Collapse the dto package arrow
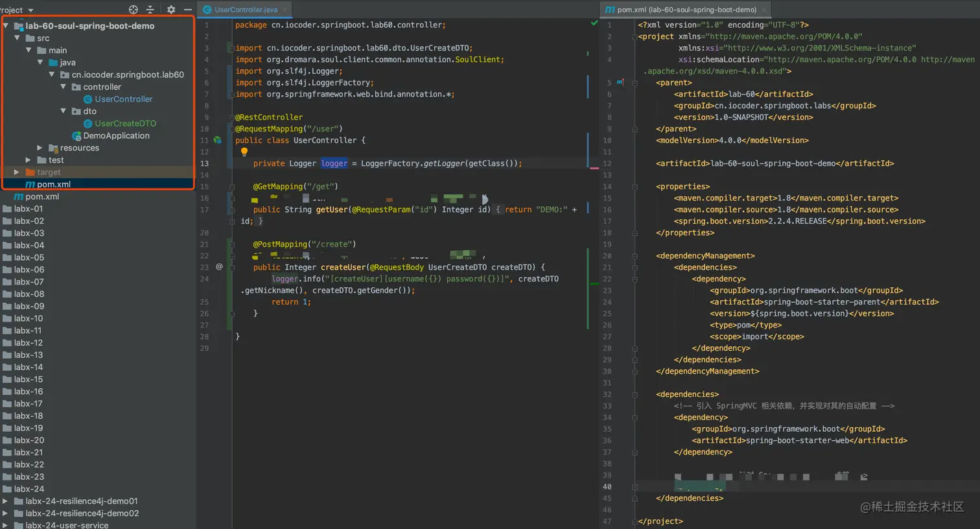Image resolution: width=980 pixels, height=529 pixels. click(64, 111)
